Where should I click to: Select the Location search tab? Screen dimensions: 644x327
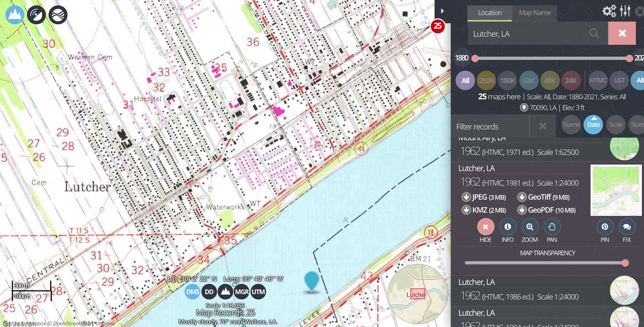[489, 13]
